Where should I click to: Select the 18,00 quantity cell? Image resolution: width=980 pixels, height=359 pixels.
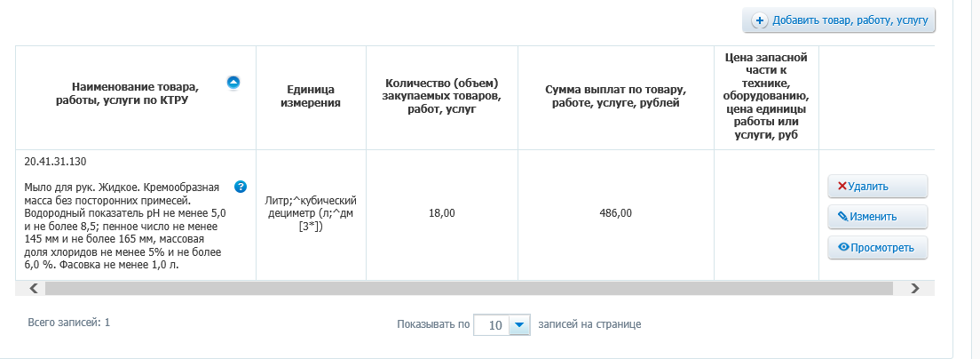442,213
